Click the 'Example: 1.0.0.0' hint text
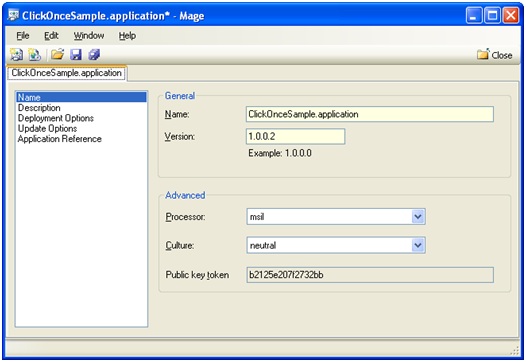 280,153
